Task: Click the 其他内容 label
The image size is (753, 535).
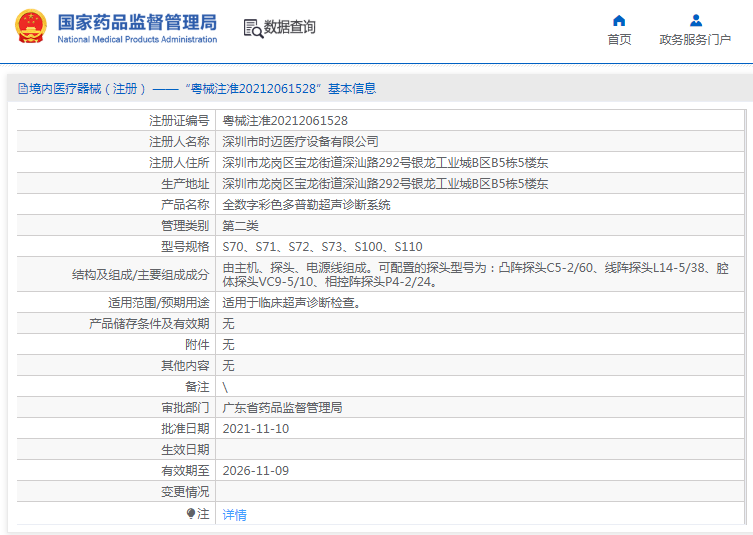Action: tap(185, 366)
